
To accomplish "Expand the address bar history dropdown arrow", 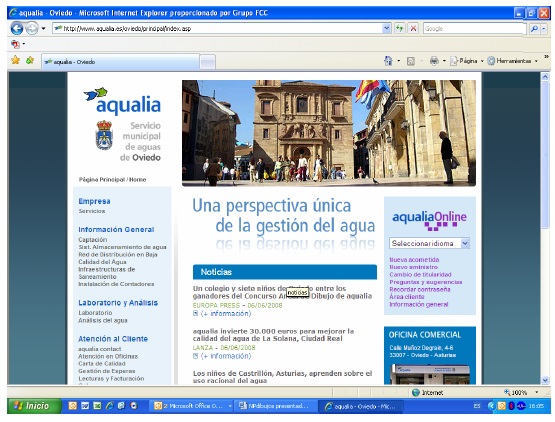I will tap(387, 28).
